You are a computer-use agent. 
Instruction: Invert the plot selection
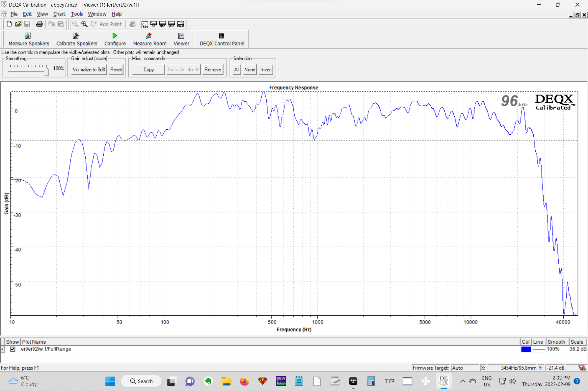point(266,69)
